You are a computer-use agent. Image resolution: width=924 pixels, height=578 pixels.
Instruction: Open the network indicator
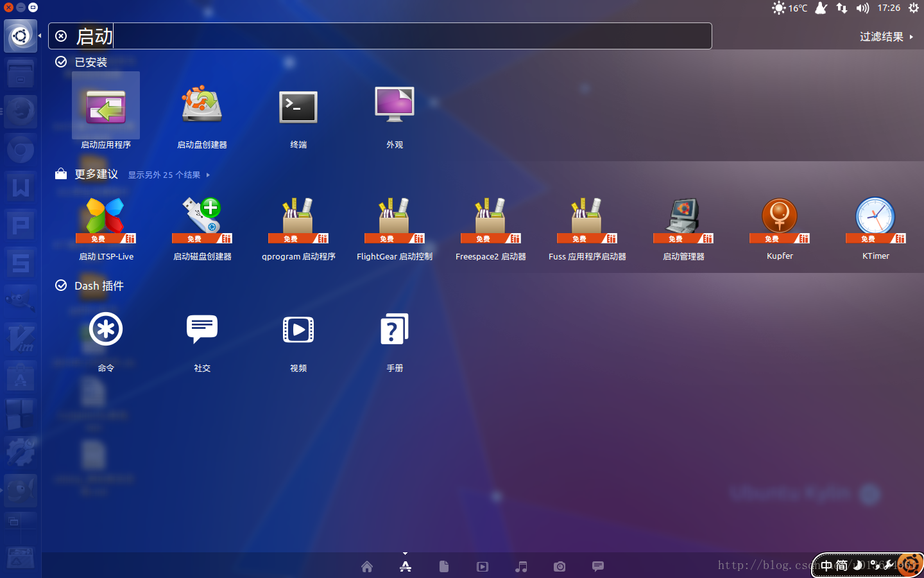pos(841,8)
